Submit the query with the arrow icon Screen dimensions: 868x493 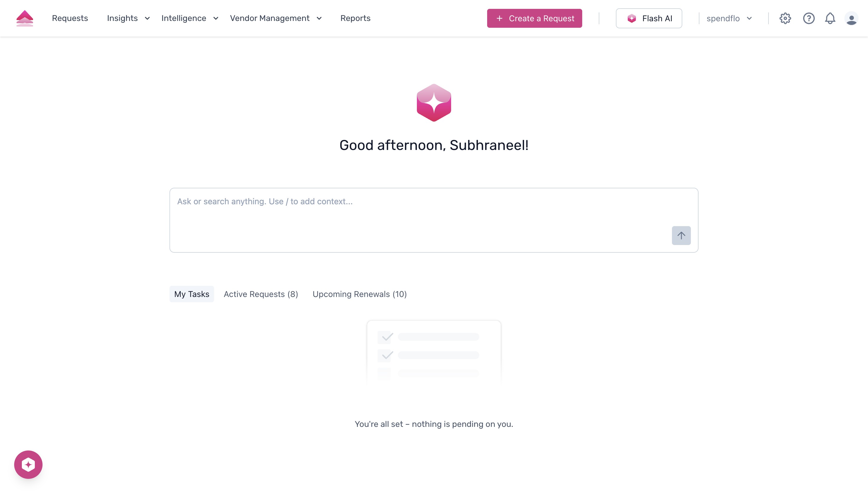pyautogui.click(x=681, y=235)
